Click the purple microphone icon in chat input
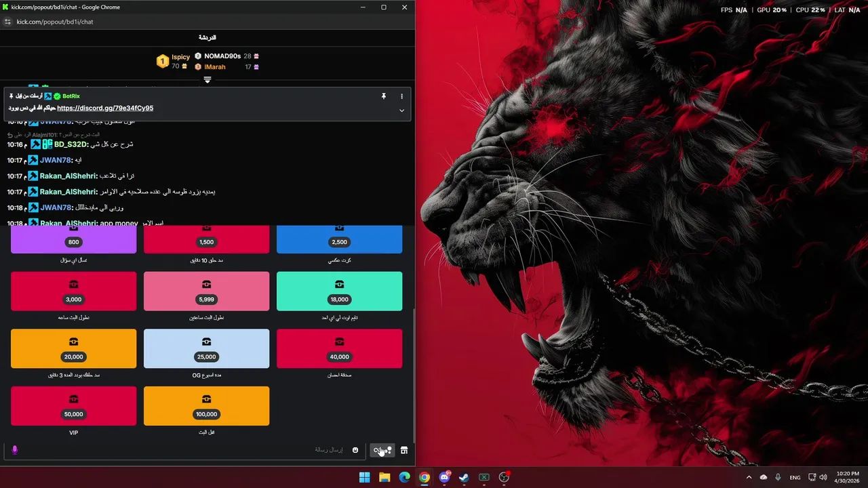868x488 pixels. [14, 450]
